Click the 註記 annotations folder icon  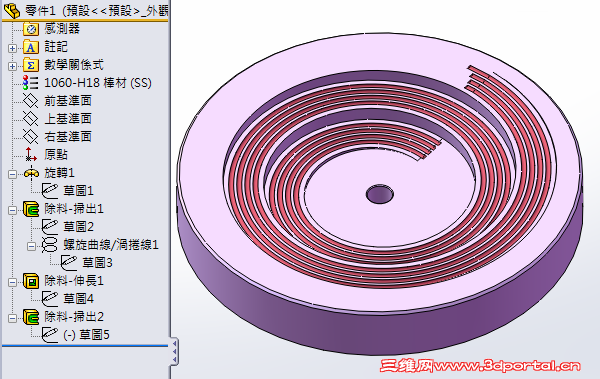pyautogui.click(x=31, y=47)
